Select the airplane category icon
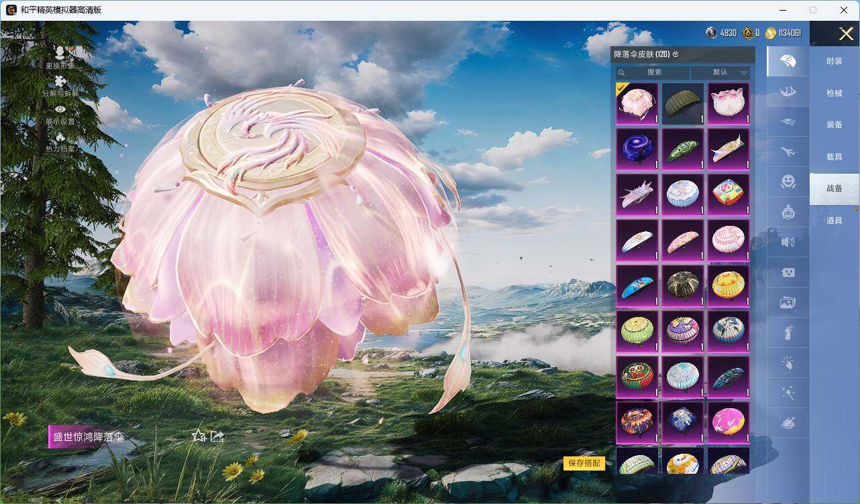Viewport: 860px width, 504px height. 788,152
